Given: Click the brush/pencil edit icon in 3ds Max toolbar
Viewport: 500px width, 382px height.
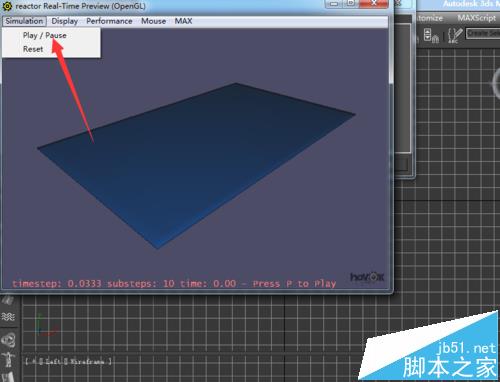Looking at the screenshot, I should pos(455,35).
